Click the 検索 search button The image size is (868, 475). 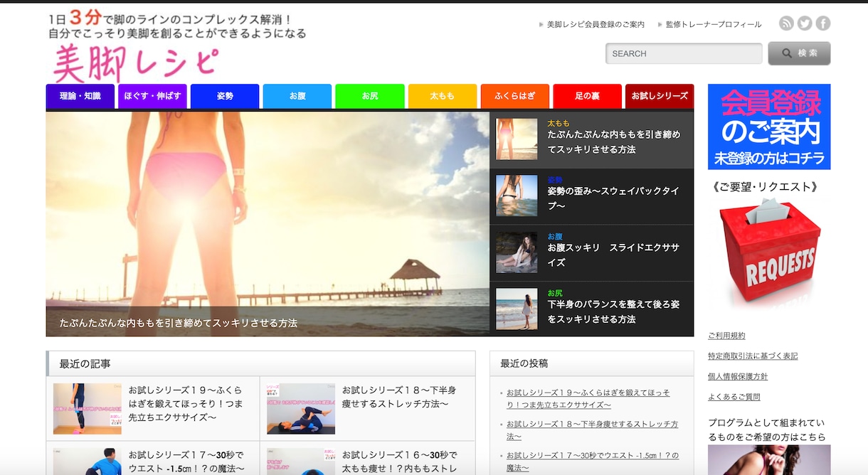[x=799, y=53]
